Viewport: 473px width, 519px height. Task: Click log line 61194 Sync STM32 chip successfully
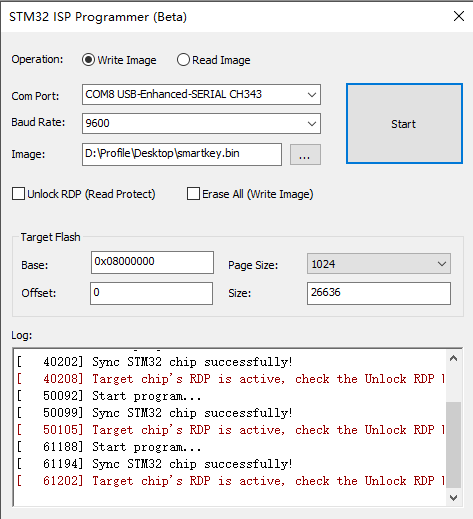click(155, 464)
